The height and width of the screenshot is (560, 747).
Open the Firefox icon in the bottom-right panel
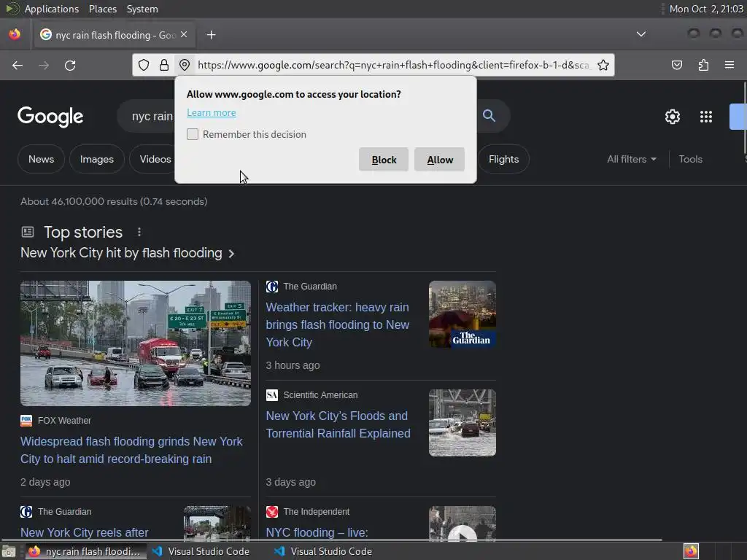tap(691, 551)
